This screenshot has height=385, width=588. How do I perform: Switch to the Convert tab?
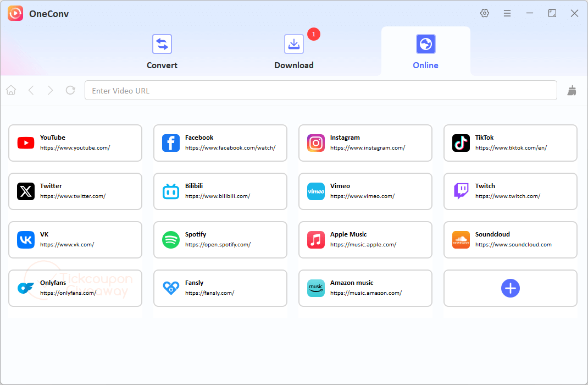[162, 52]
